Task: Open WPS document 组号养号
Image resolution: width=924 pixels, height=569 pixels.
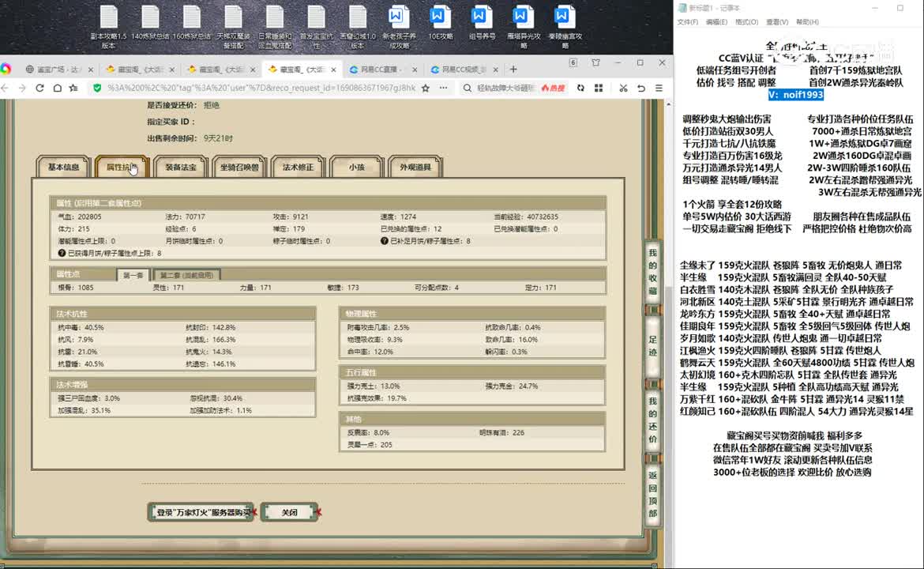Action: point(482,24)
